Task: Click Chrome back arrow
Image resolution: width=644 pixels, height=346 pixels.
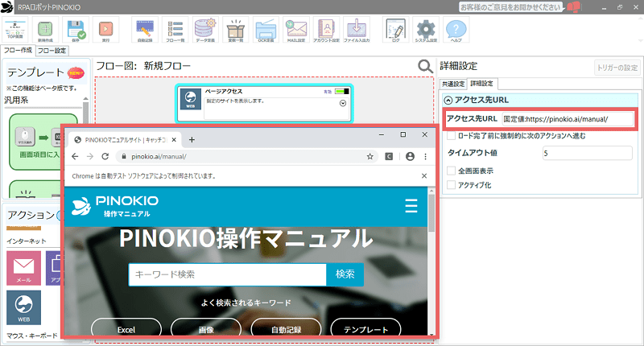Action: [x=75, y=156]
